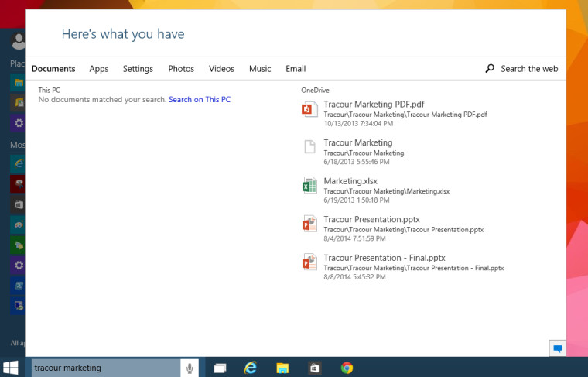Screen dimensions: 588x377
Task: Switch to the Apps tab
Action: click(99, 69)
